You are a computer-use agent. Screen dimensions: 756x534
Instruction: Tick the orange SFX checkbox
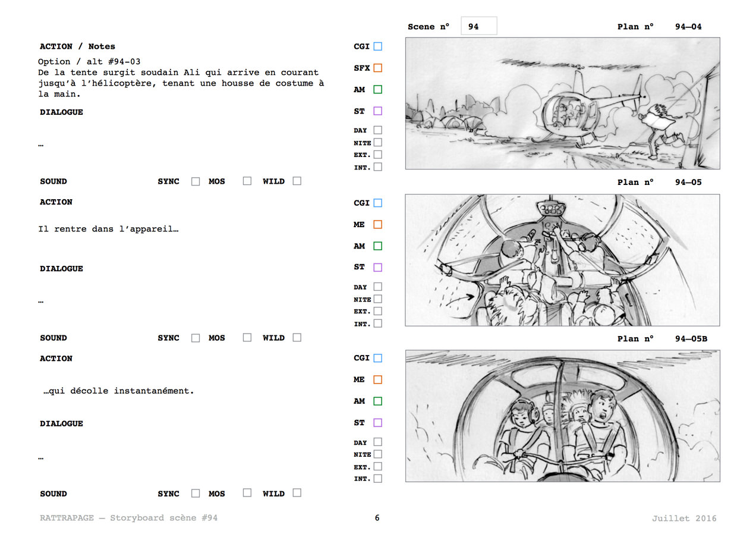click(x=377, y=68)
